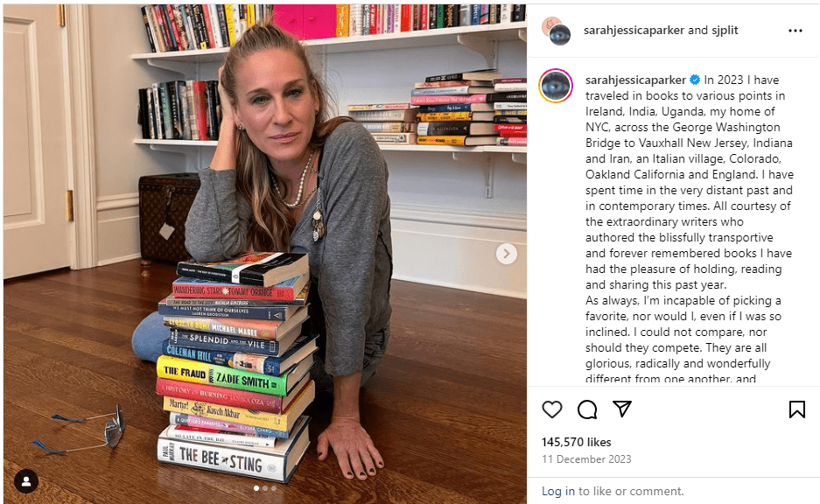Go to next photo with carousel arrow
This screenshot has height=504, width=820.
506,254
